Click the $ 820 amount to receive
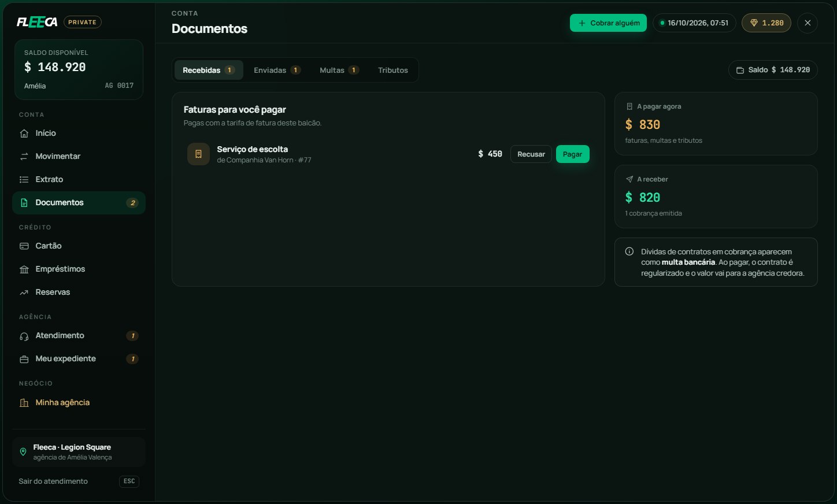 click(x=643, y=198)
